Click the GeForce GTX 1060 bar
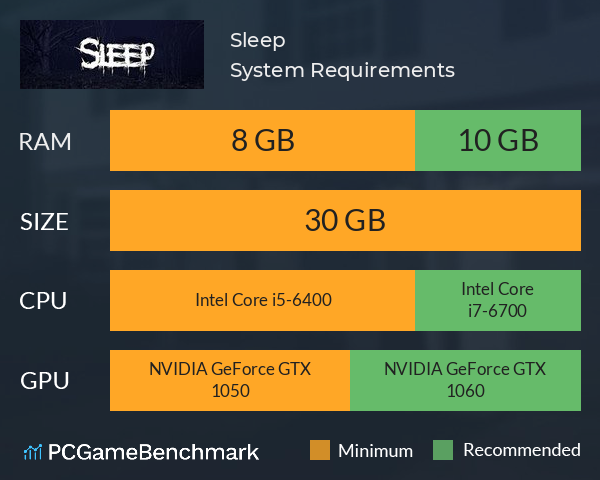This screenshot has height=480, width=600. 465,380
